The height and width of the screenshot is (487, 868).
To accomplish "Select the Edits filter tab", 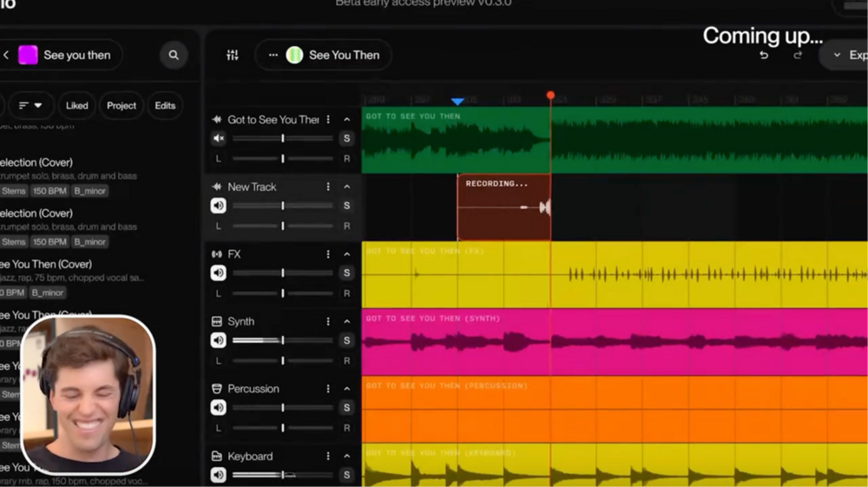I will 165,106.
